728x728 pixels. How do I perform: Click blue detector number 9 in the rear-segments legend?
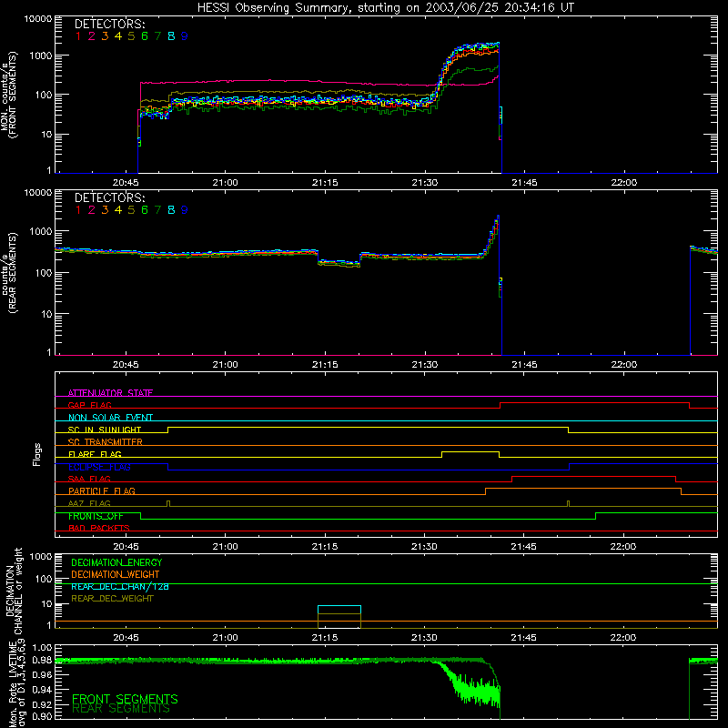point(185,210)
